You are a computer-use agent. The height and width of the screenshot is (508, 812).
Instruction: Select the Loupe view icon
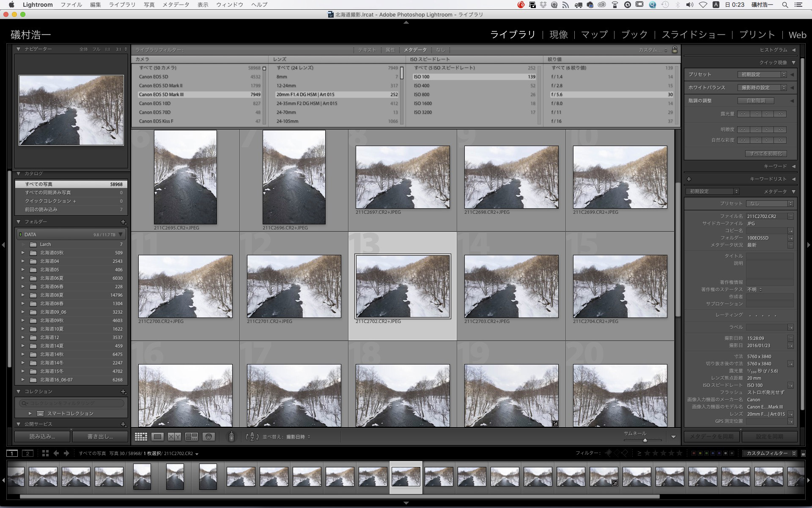click(158, 436)
